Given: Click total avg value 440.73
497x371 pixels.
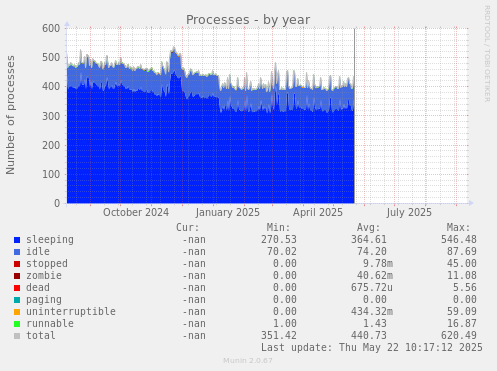Looking at the screenshot, I should pyautogui.click(x=369, y=336).
